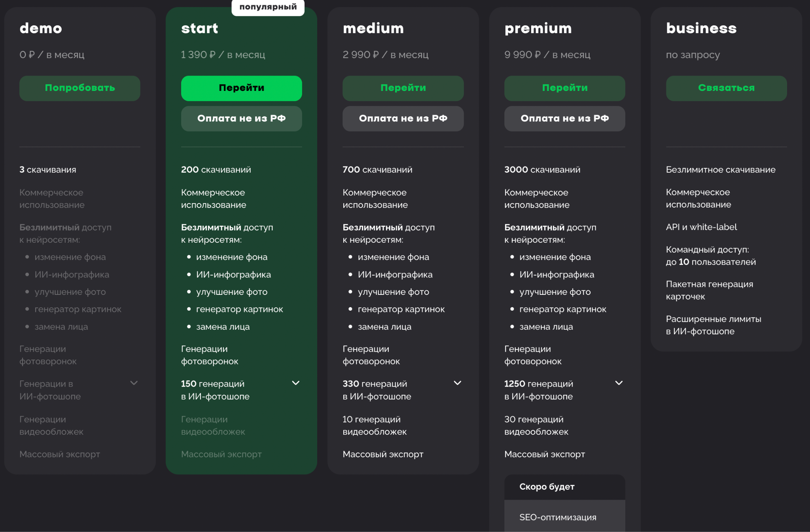Choose Оплата не из РФ for medium
The width and height of the screenshot is (810, 532).
pyautogui.click(x=403, y=119)
